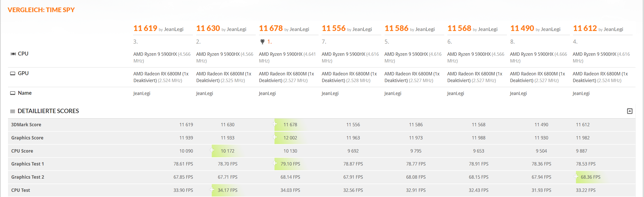The image size is (644, 197).
Task: Open the 11 568 score result
Action: tap(459, 28)
